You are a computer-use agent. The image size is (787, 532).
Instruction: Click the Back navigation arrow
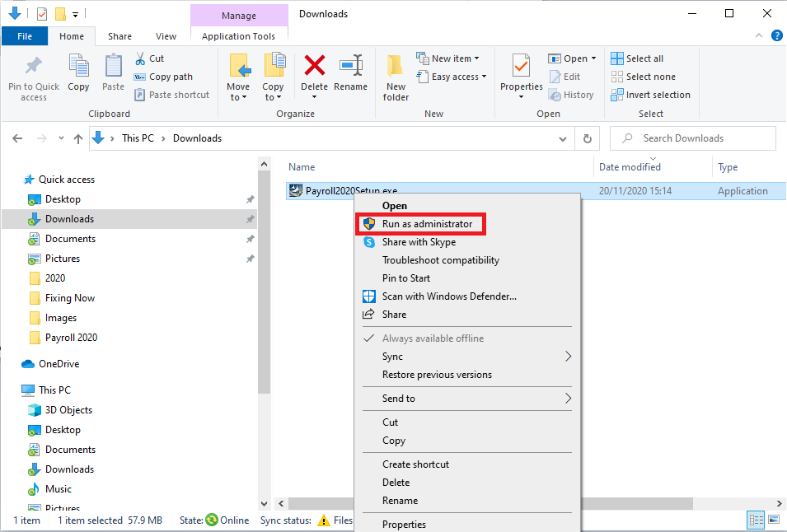17,138
